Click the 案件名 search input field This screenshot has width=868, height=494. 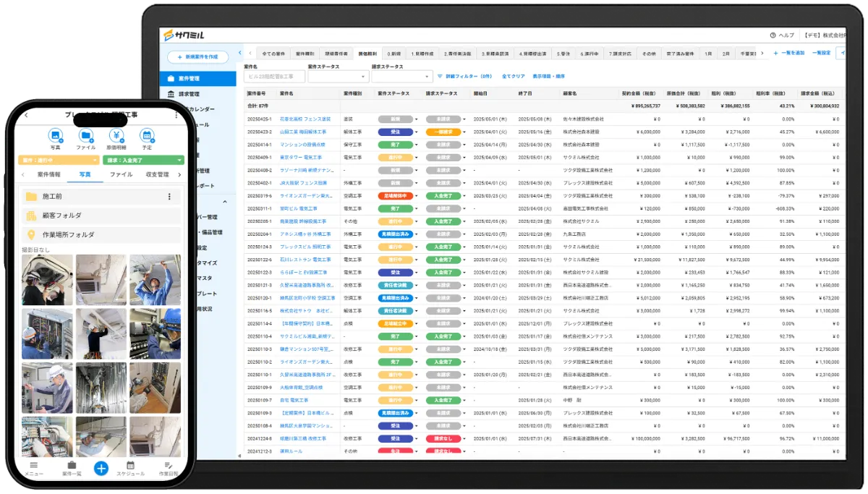tap(274, 76)
